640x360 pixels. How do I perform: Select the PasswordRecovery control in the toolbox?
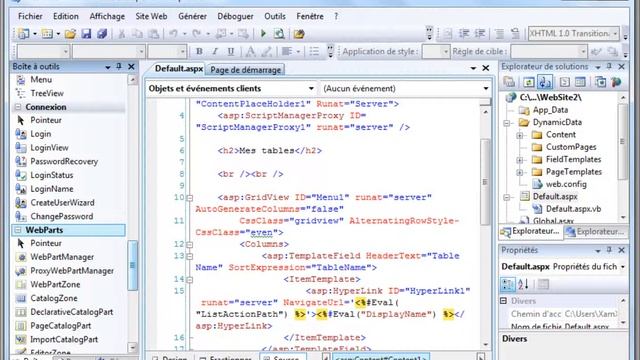click(64, 162)
